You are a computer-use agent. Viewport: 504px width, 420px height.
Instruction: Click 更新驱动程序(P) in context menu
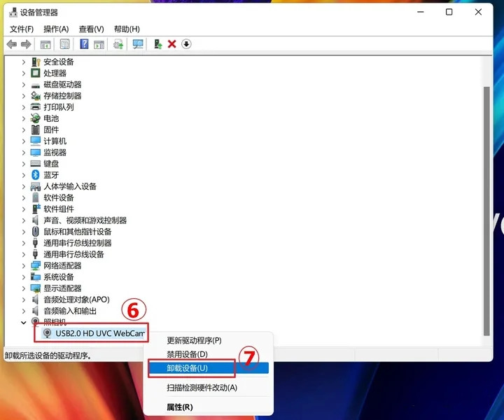click(x=194, y=341)
